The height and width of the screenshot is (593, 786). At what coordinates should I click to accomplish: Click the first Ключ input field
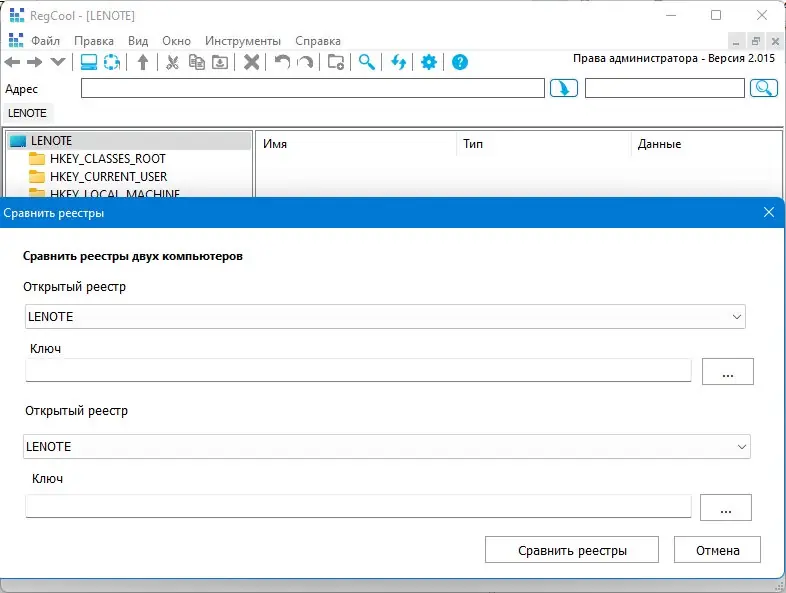pyautogui.click(x=358, y=370)
